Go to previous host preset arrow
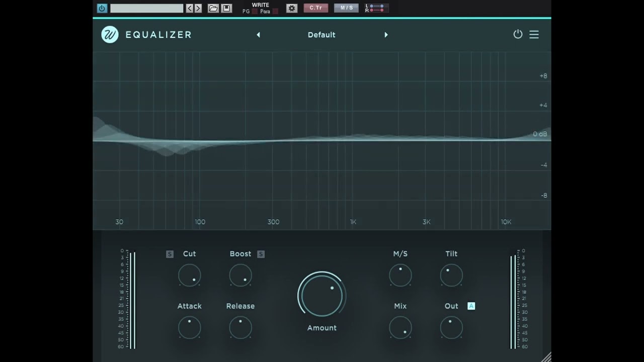644x362 pixels. (x=190, y=8)
